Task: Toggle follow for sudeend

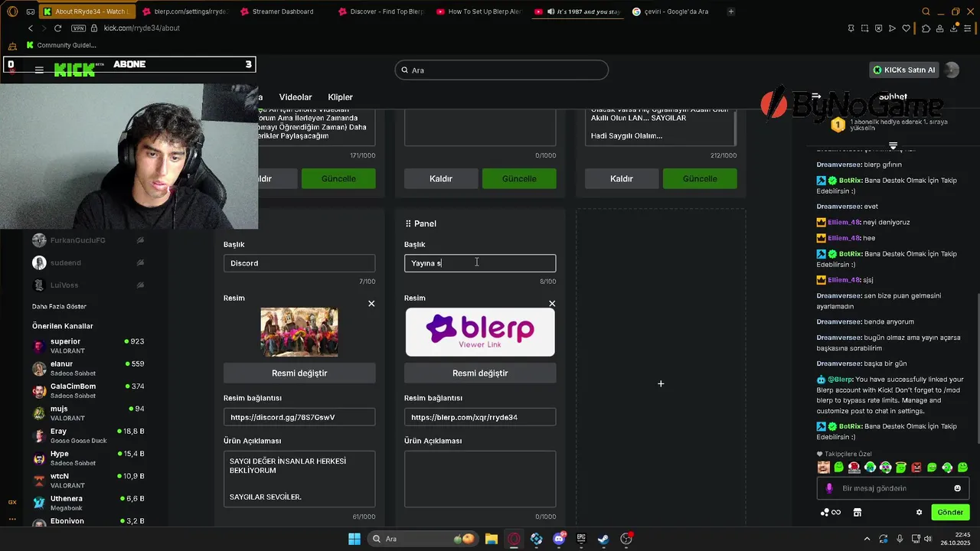Action: (x=140, y=262)
